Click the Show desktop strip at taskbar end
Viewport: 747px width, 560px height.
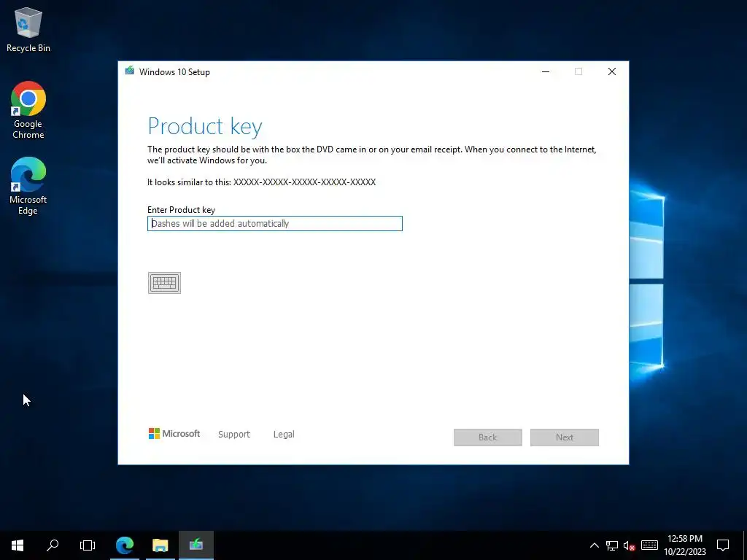tap(745, 545)
